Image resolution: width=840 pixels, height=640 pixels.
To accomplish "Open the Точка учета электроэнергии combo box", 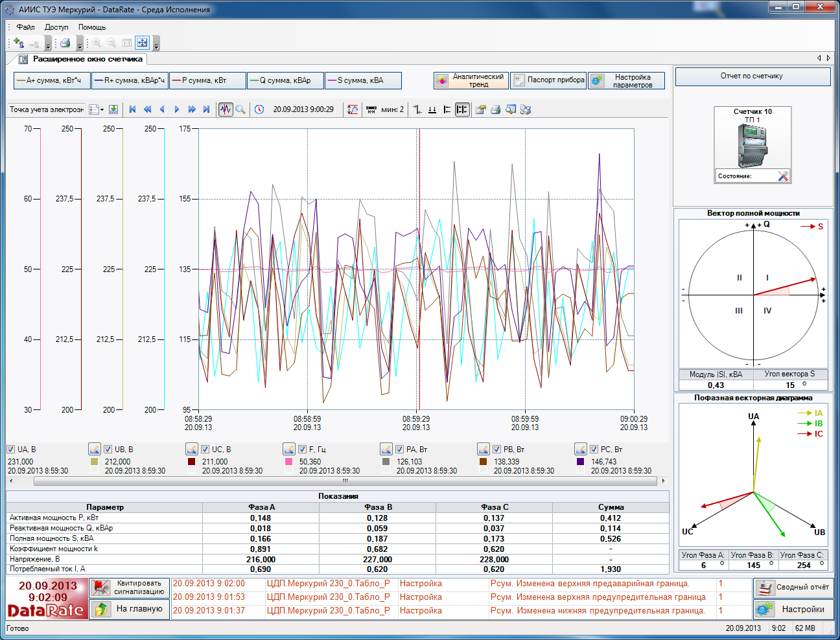I will click(x=46, y=109).
